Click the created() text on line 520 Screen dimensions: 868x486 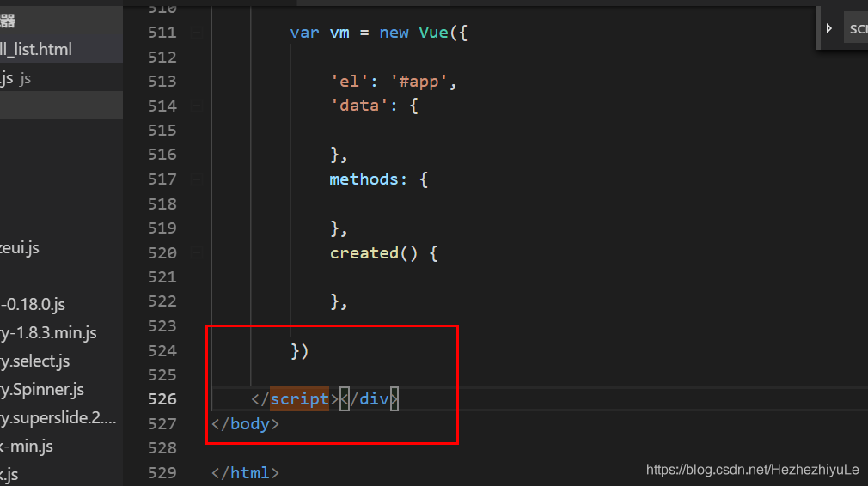click(374, 252)
